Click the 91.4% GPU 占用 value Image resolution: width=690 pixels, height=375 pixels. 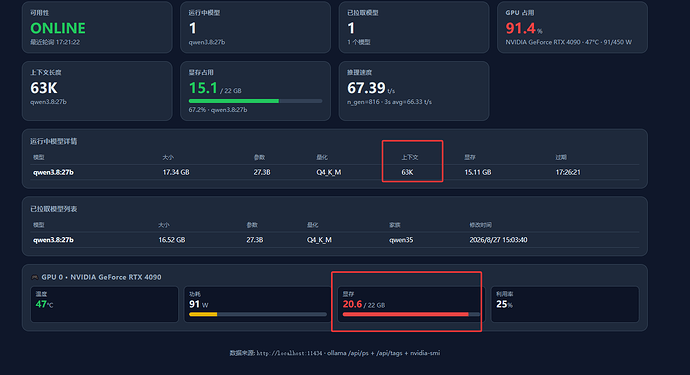click(524, 28)
